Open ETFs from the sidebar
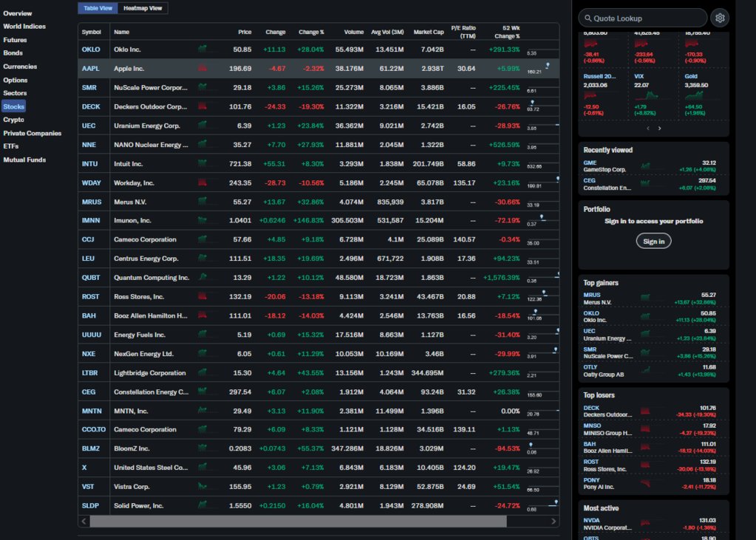Image resolution: width=756 pixels, height=540 pixels. 11,146
